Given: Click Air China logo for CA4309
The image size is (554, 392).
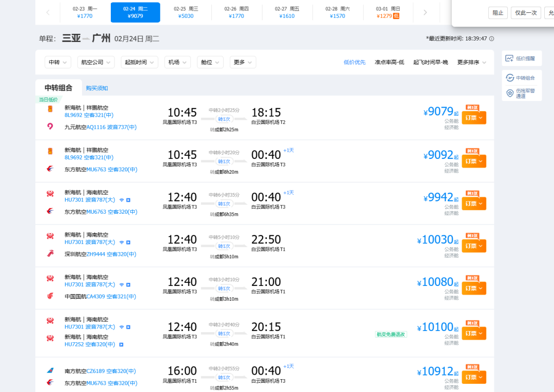Looking at the screenshot, I should click(50, 296).
